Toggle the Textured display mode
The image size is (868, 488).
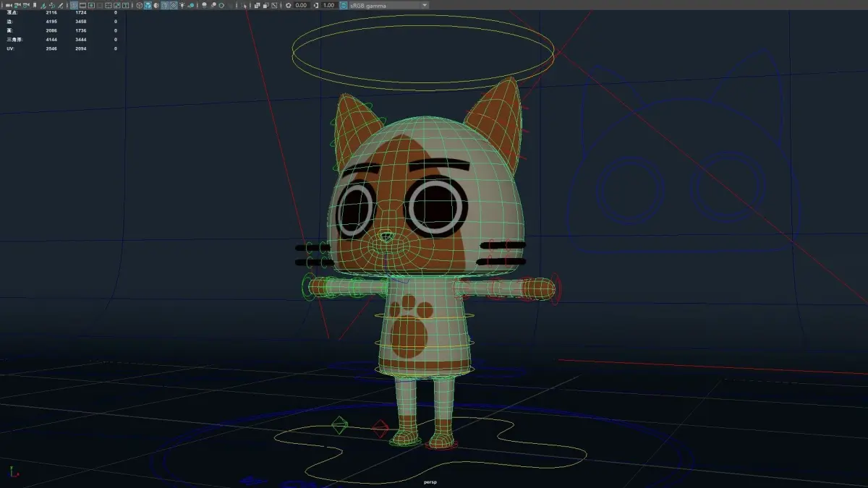pyautogui.click(x=173, y=5)
